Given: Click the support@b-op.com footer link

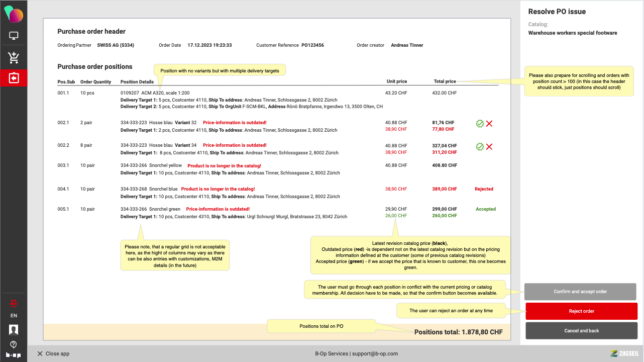Looking at the screenshot, I should coord(375,353).
